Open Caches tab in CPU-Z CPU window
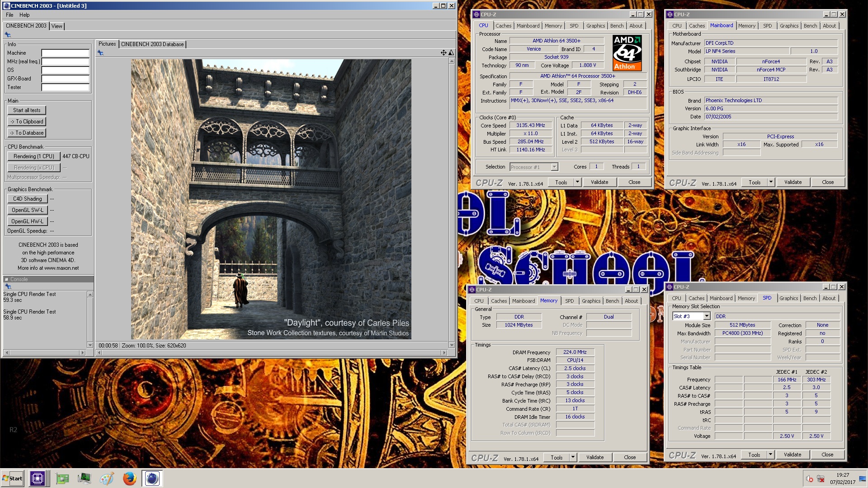The height and width of the screenshot is (488, 868). click(503, 26)
